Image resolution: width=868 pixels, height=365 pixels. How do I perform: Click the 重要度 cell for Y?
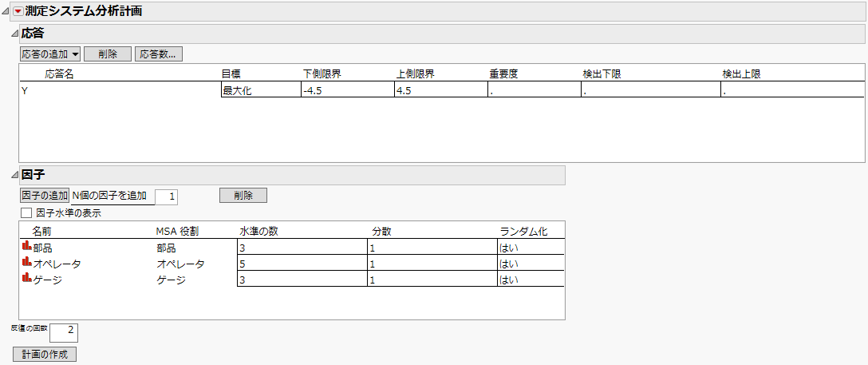coord(535,91)
